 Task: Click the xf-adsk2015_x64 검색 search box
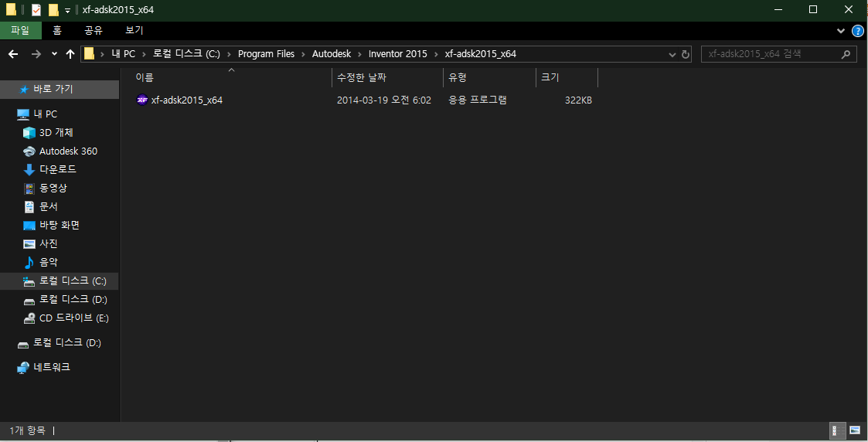[778, 53]
